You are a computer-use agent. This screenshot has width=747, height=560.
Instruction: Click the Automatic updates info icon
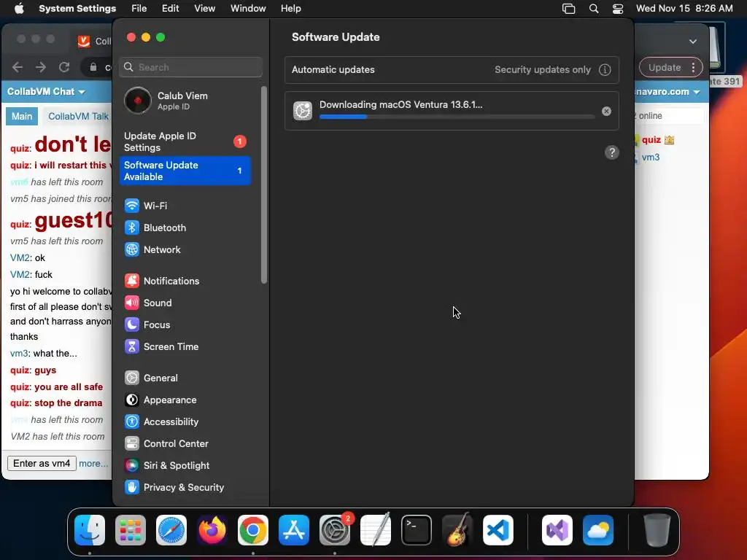(605, 70)
